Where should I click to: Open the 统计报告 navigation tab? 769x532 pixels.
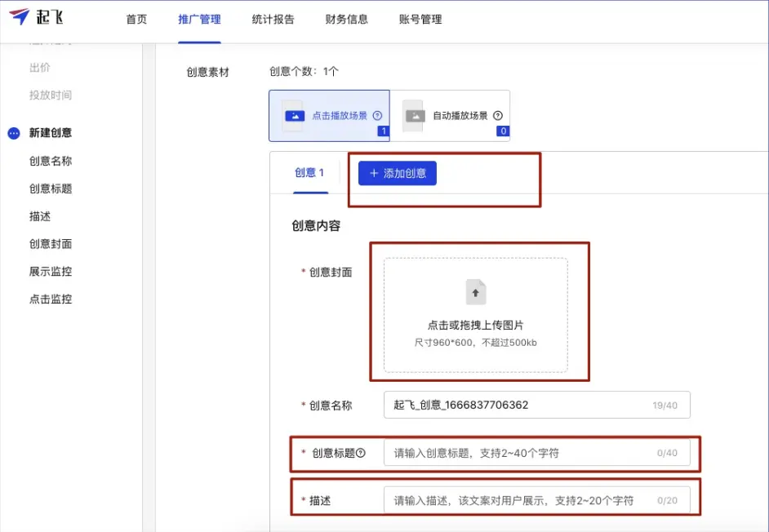(x=273, y=19)
